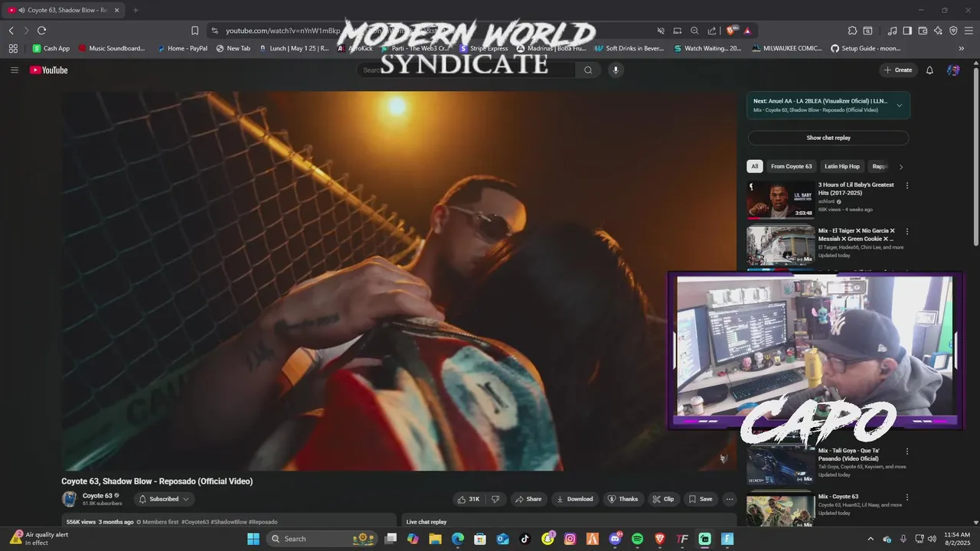This screenshot has width=980, height=551.
Task: Open the more actions three-dot menu under the video
Action: (x=730, y=499)
